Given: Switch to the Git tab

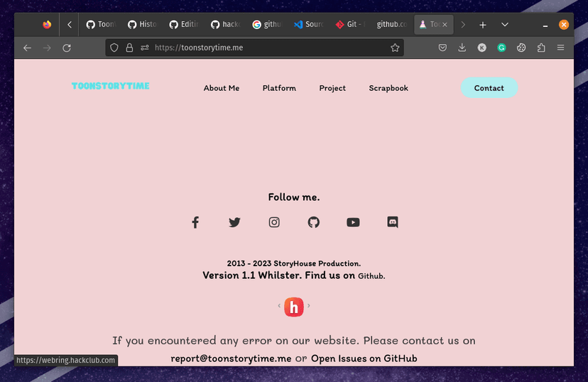Looking at the screenshot, I should coord(351,24).
